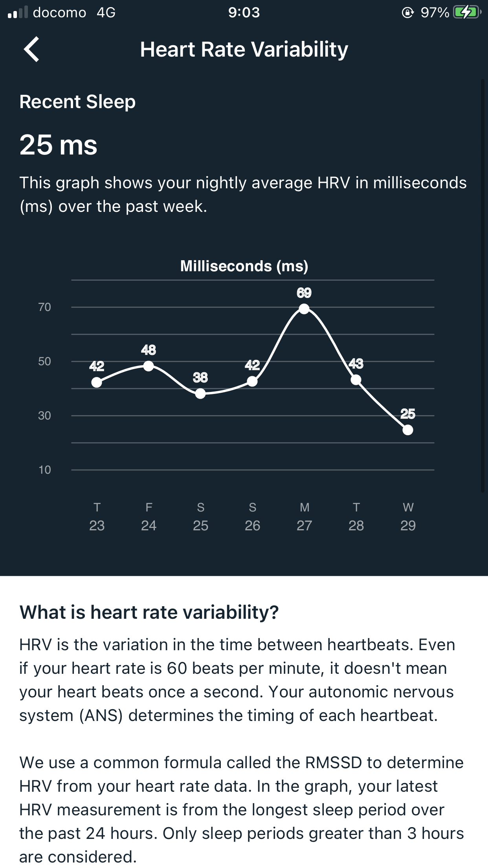This screenshot has height=868, width=488.
Task: Tap the Sunday 26 data point
Action: click(252, 381)
